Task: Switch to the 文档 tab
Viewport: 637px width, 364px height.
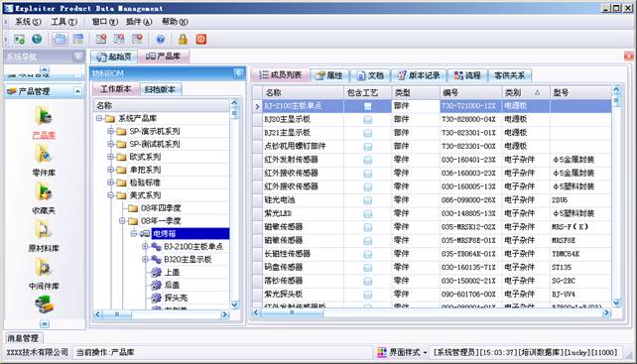Action: (x=370, y=75)
